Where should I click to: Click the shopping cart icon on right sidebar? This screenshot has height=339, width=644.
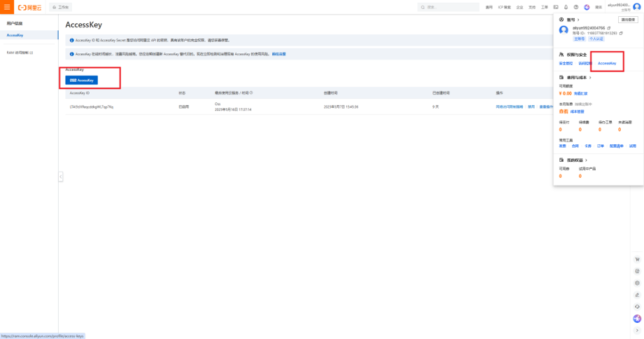[x=637, y=258]
